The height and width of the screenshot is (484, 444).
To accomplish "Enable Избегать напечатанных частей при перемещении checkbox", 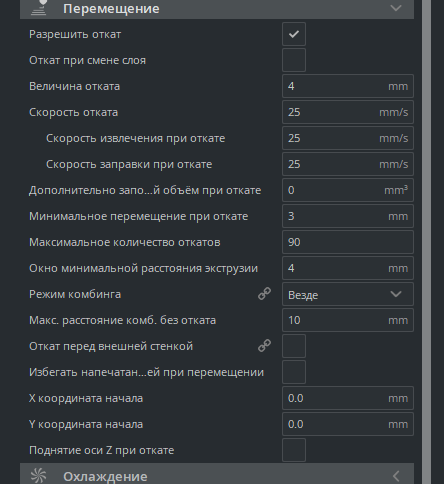I will tap(294, 372).
